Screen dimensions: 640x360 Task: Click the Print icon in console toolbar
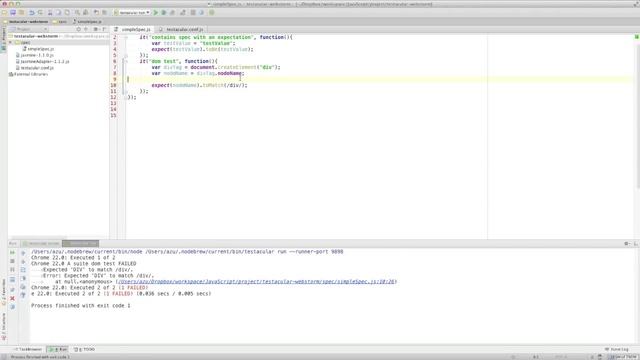click(23, 287)
